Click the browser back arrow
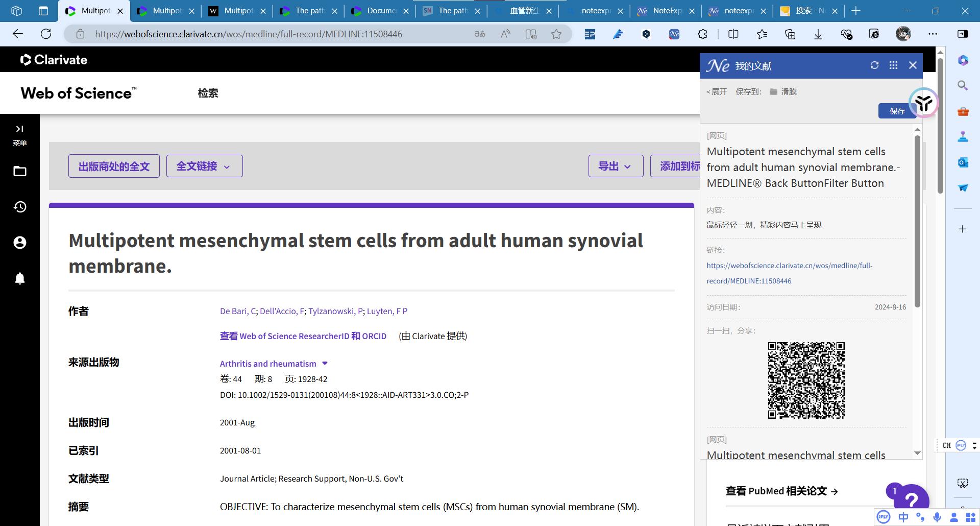This screenshot has width=980, height=526. tap(18, 34)
